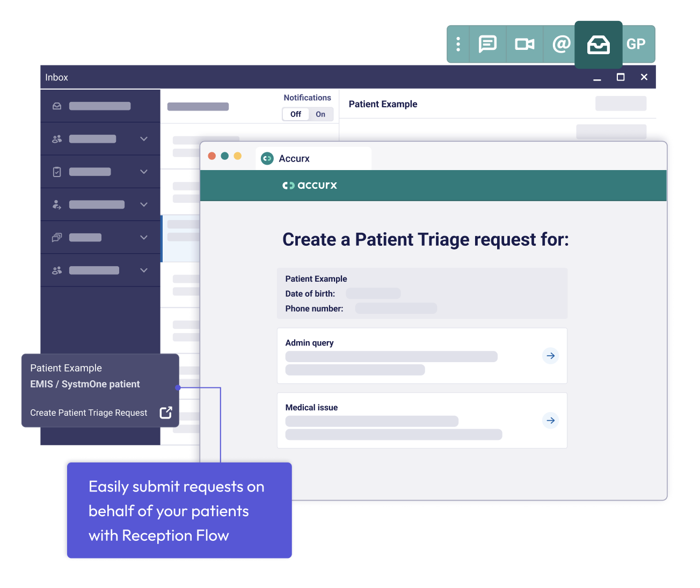This screenshot has width=700, height=588.
Task: Open the three-dot menu in Accurx toolbar
Action: pos(458,44)
